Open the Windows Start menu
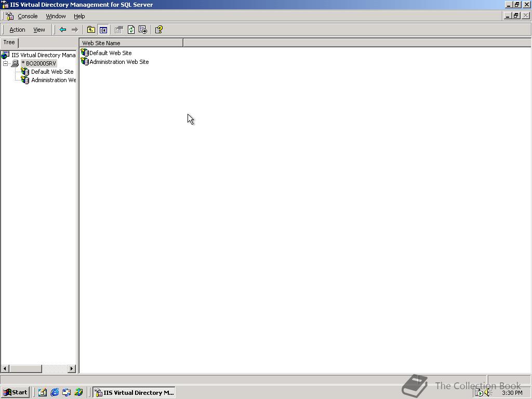532x399 pixels. pyautogui.click(x=15, y=393)
